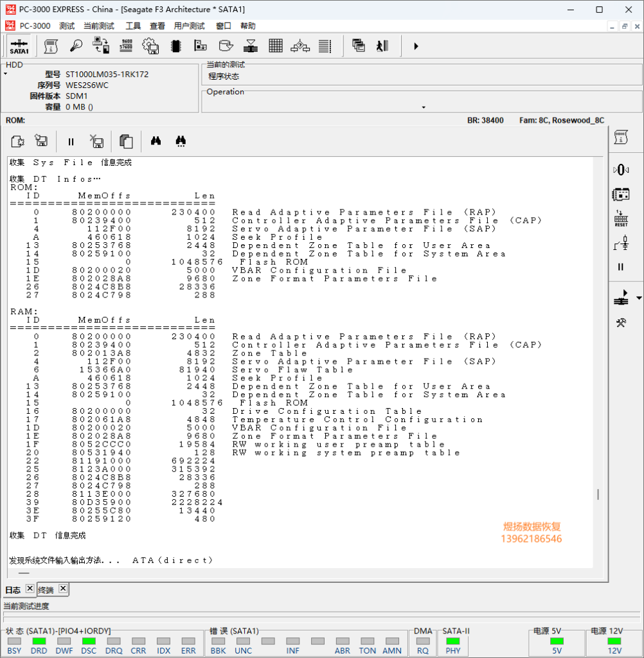The image size is (644, 658).
Task: Click the PCB board icon in right sidebar
Action: pos(621,194)
